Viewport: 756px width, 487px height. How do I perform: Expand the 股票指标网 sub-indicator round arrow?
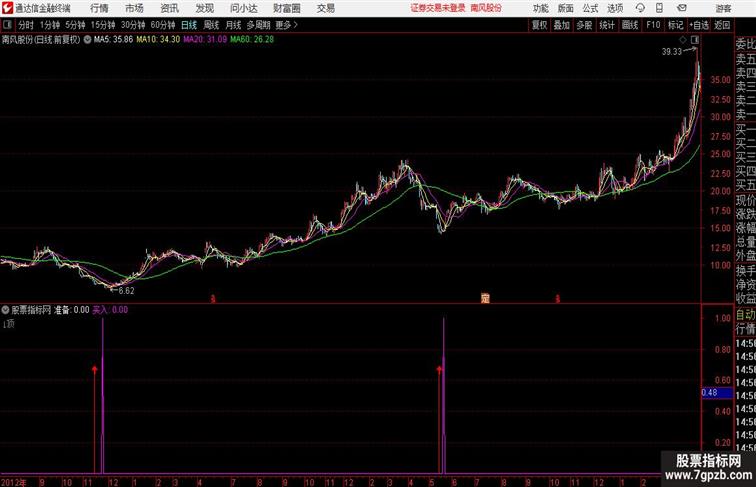click(5, 310)
